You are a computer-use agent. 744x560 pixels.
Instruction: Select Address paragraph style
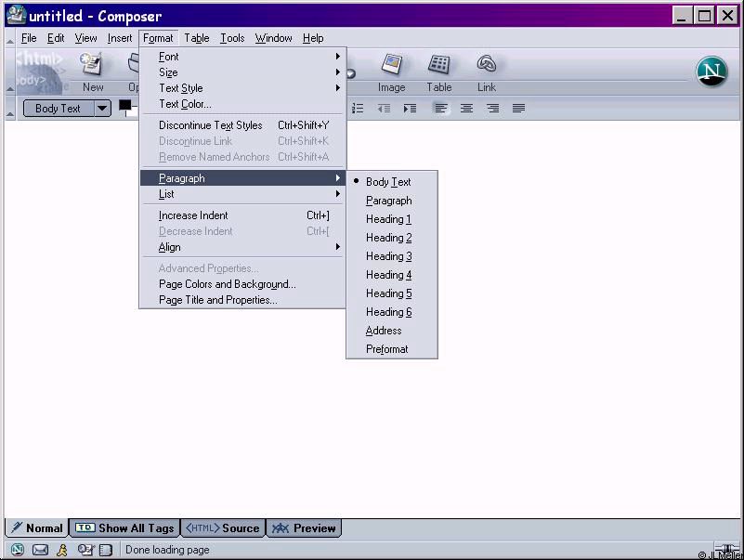point(392,331)
